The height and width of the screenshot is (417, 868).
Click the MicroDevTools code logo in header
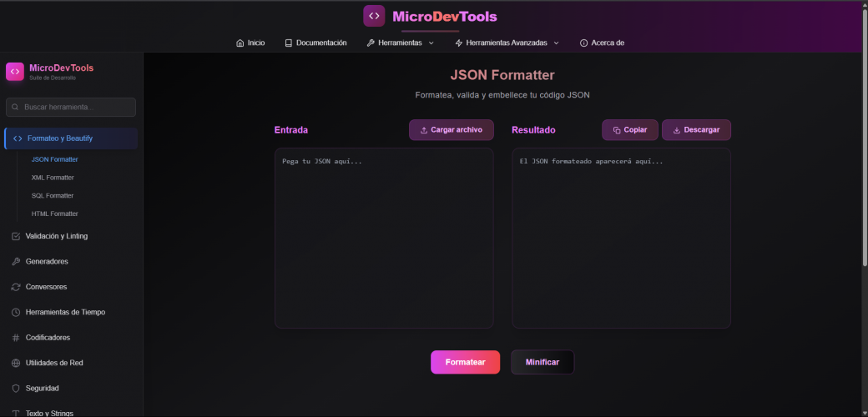click(x=374, y=16)
